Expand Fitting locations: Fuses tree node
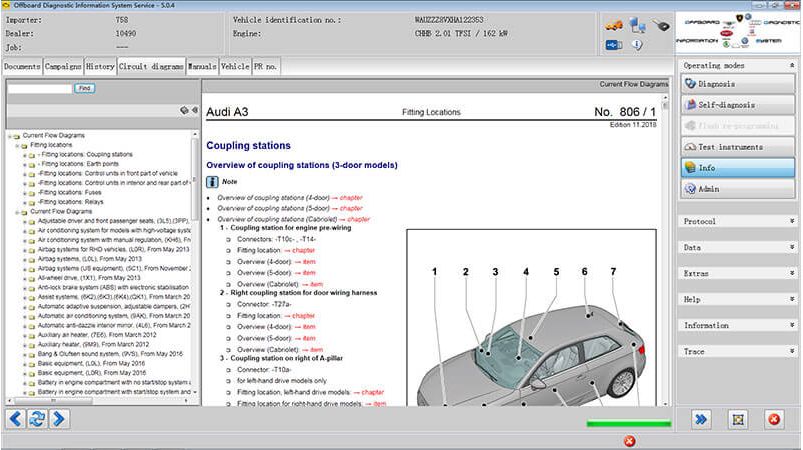803x450 pixels. [x=24, y=193]
